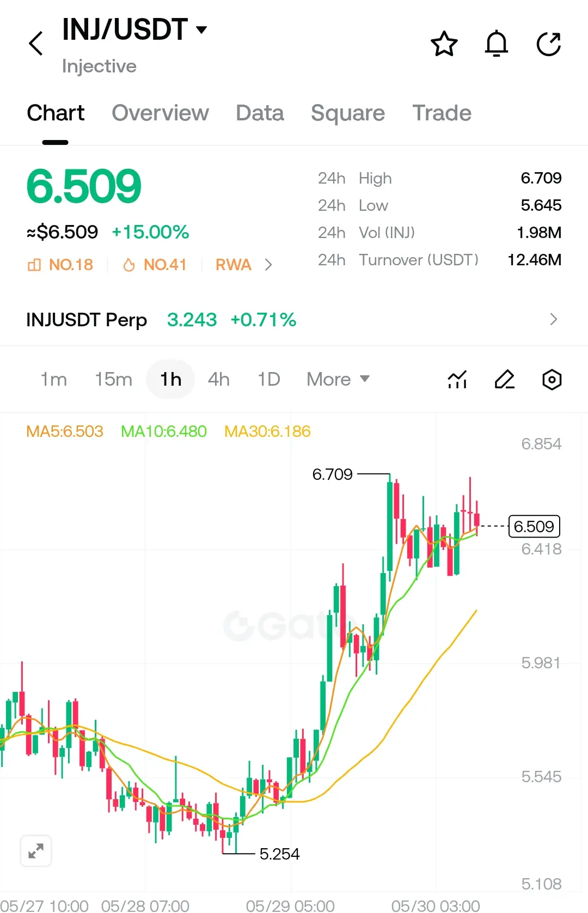
Task: Open the Square tab
Action: 348,113
